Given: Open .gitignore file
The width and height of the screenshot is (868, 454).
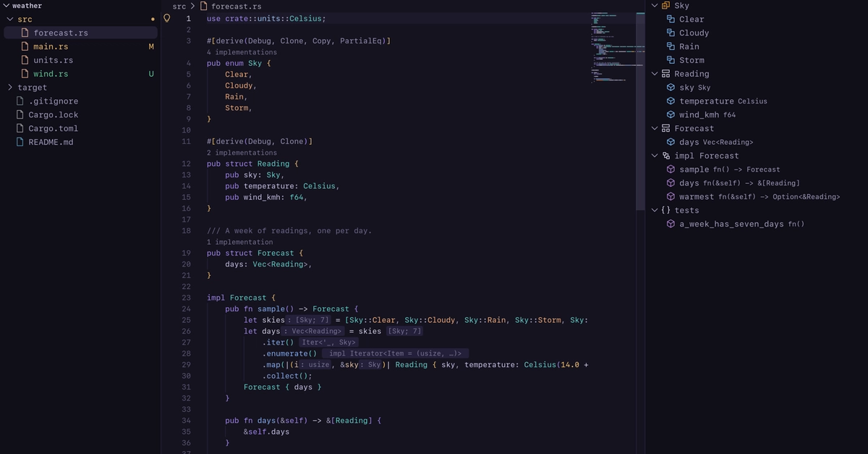Looking at the screenshot, I should click(53, 101).
